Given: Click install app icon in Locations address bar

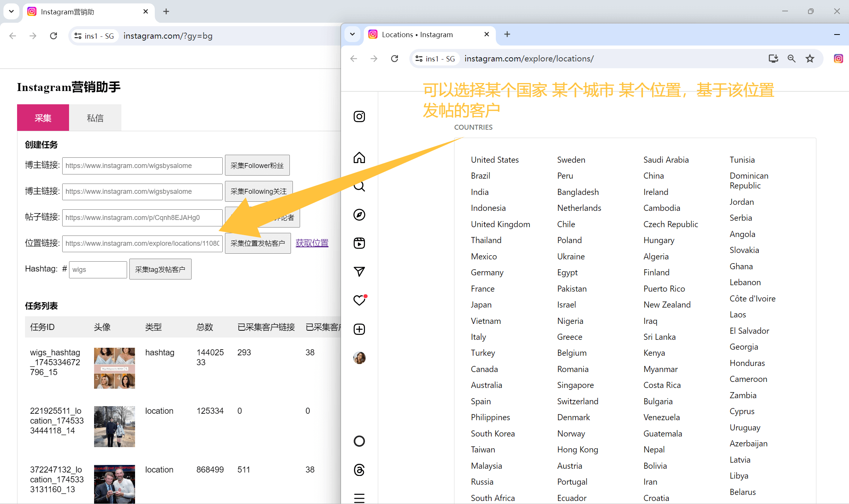Looking at the screenshot, I should click(x=773, y=58).
